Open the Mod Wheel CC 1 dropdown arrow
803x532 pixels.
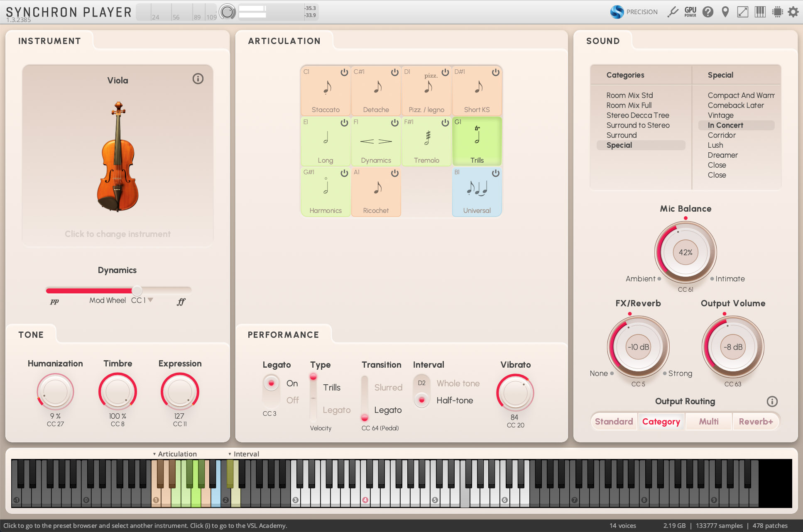150,300
